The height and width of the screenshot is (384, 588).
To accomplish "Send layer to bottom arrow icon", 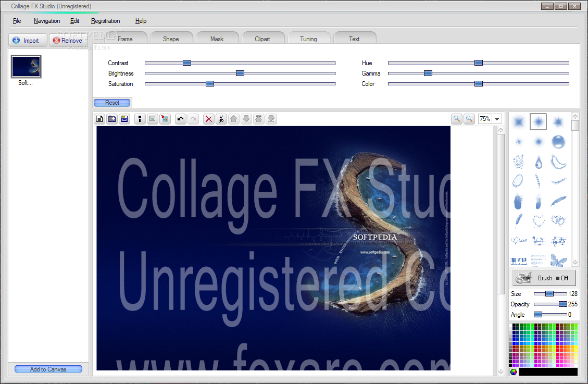I will point(271,119).
